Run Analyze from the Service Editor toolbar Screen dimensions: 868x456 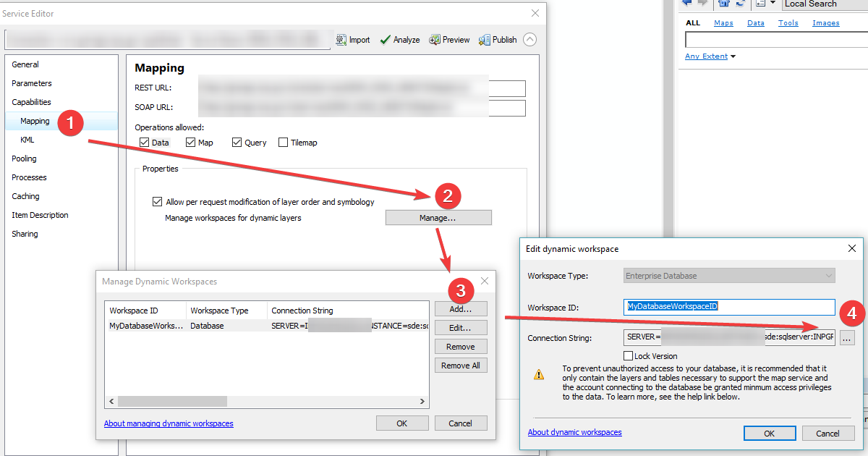[400, 40]
